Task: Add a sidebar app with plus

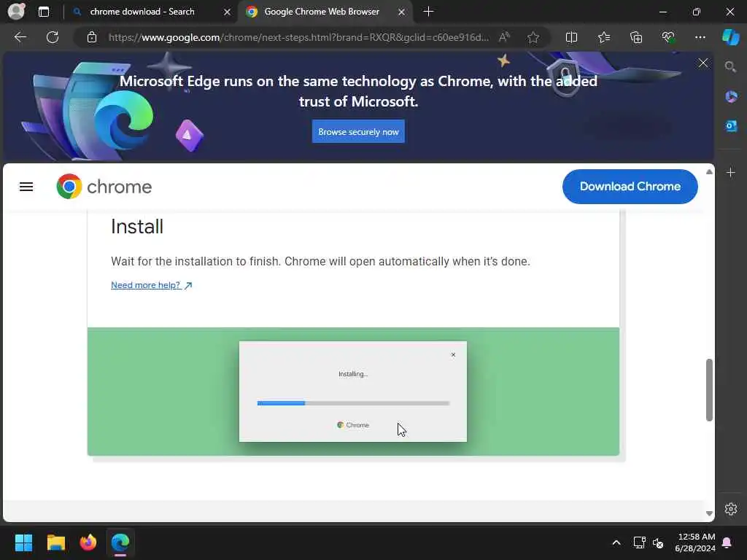Action: tap(731, 172)
